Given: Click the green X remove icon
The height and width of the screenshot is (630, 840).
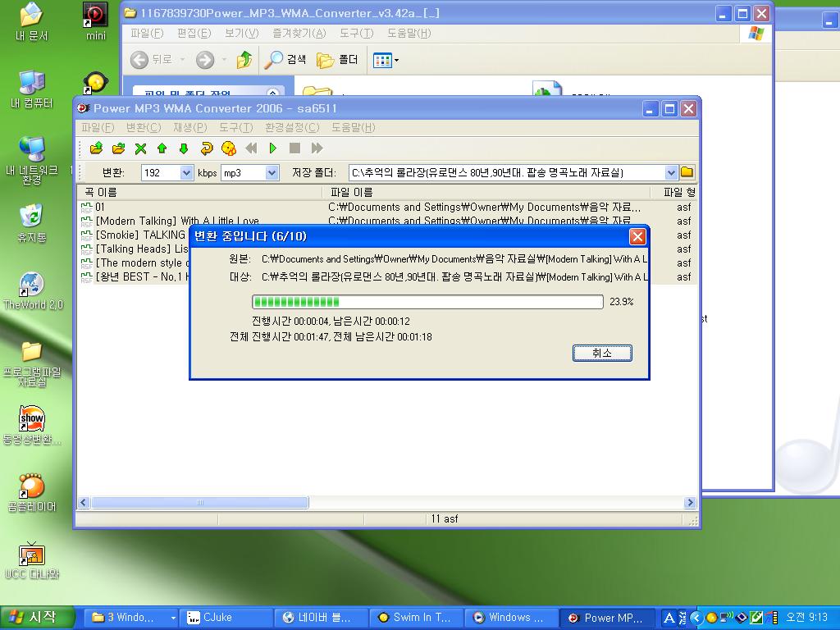Looking at the screenshot, I should [140, 148].
